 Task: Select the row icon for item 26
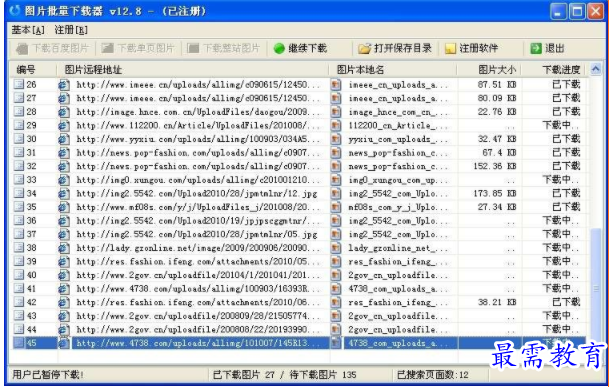(x=18, y=84)
